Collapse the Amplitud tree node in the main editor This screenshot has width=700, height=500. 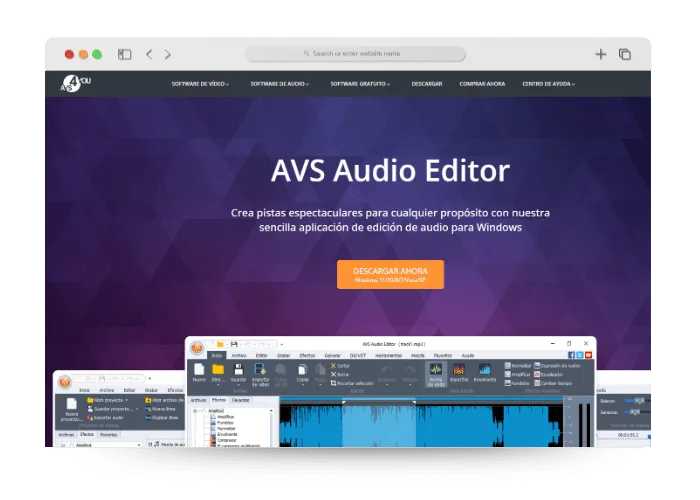coord(195,411)
